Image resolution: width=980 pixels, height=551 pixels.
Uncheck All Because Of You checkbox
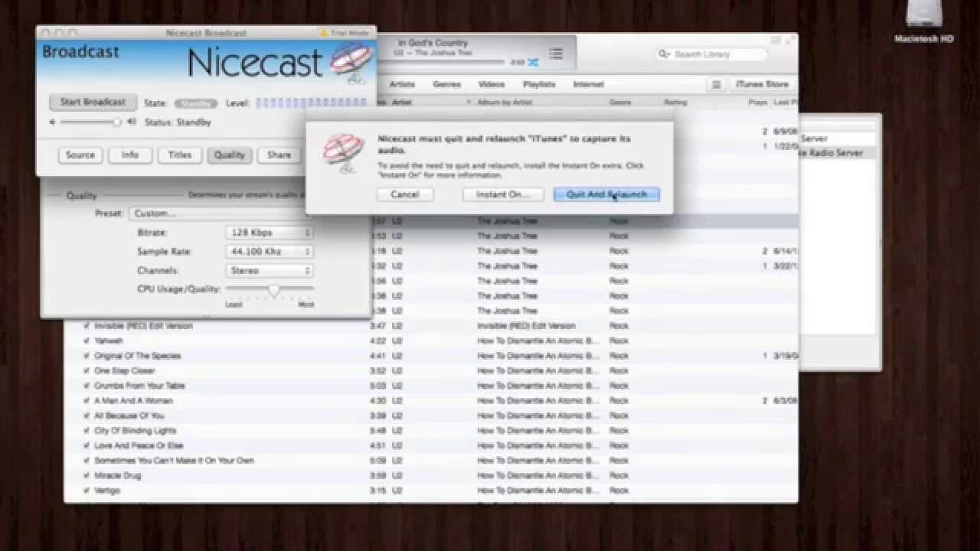(87, 416)
